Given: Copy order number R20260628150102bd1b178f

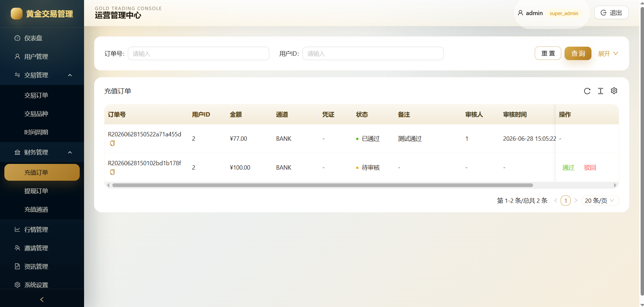Looking at the screenshot, I should [x=112, y=172].
